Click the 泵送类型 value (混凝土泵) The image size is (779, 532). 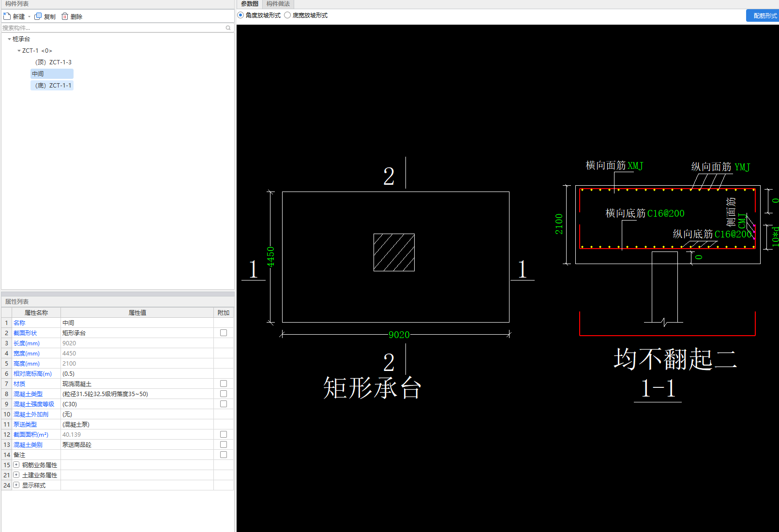pos(137,424)
